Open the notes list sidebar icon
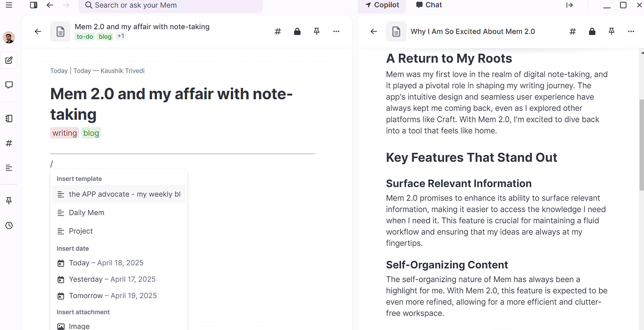 (9, 119)
